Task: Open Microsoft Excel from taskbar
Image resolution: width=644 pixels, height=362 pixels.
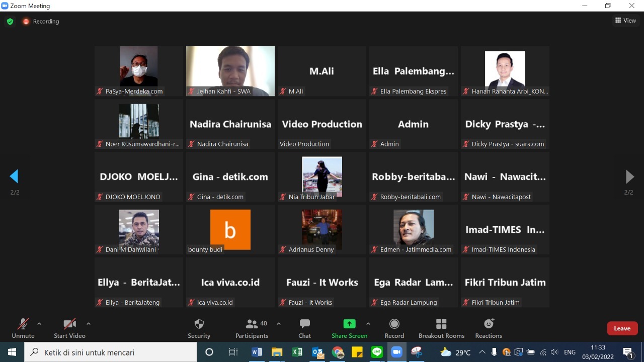Action: (x=297, y=352)
